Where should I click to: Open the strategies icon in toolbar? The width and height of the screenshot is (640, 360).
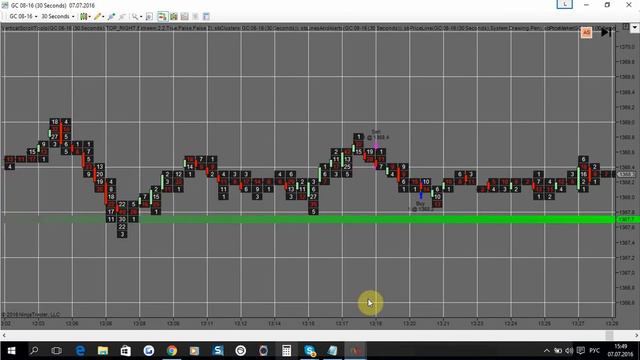[x=184, y=16]
